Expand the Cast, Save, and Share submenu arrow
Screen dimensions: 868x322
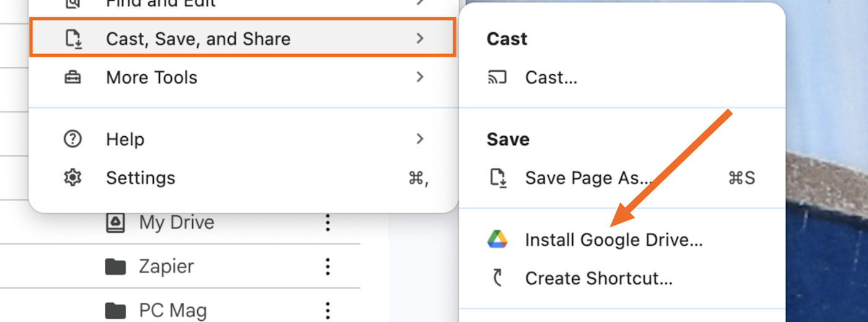(420, 38)
